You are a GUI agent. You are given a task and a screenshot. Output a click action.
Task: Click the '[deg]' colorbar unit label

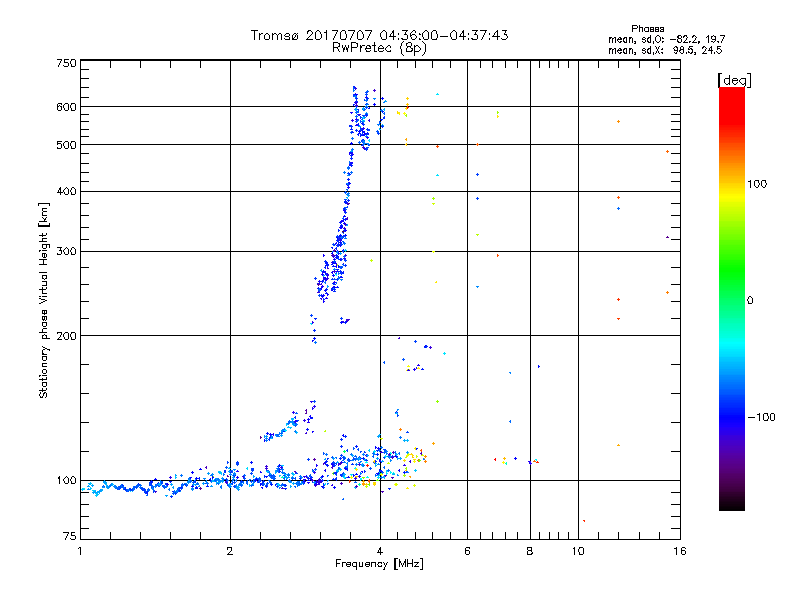734,80
